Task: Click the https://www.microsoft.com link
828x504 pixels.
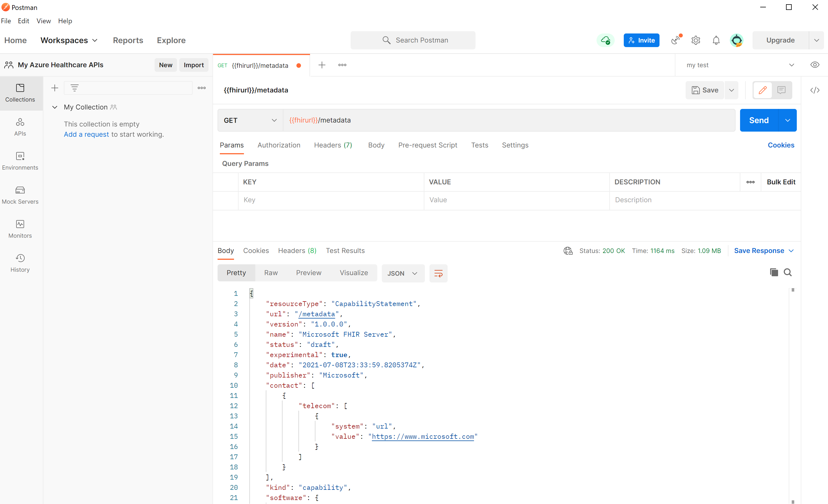Action: coord(423,436)
